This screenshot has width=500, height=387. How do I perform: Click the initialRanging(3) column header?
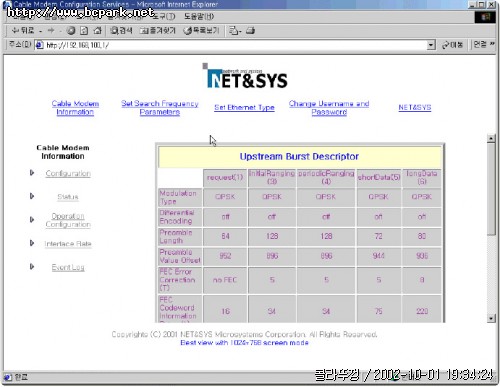tap(272, 178)
